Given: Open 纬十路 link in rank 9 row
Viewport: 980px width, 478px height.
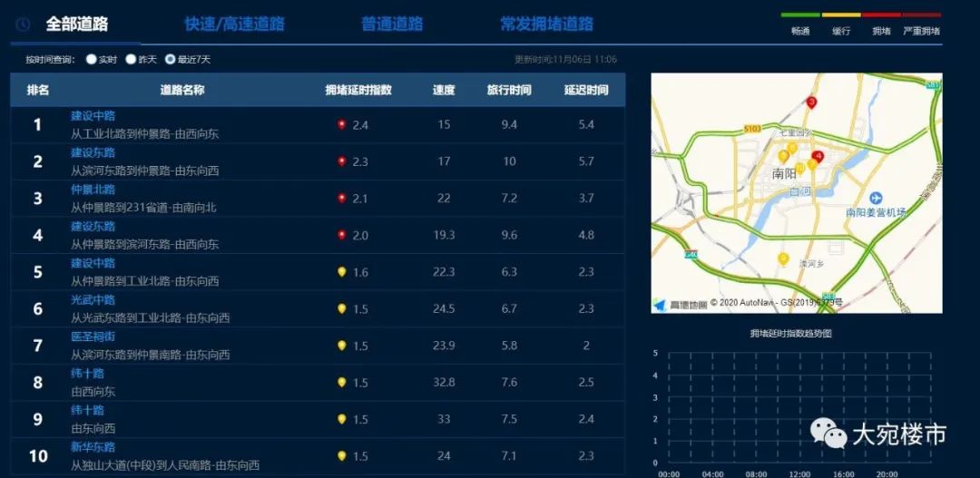Looking at the screenshot, I should click(87, 410).
